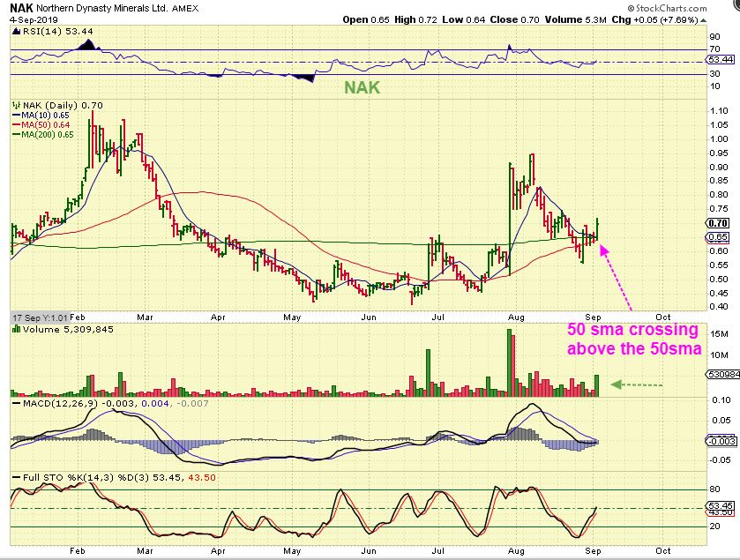Click Mar on the date axis under the price panel
Screen dimensions: 740x560
(x=145, y=317)
